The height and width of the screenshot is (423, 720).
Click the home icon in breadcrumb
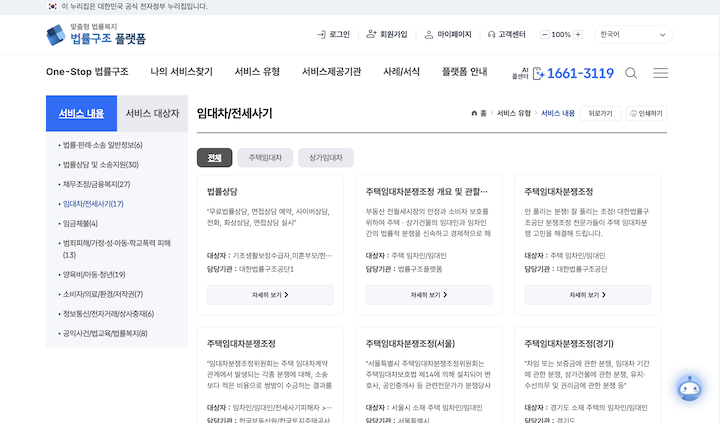[x=474, y=113]
